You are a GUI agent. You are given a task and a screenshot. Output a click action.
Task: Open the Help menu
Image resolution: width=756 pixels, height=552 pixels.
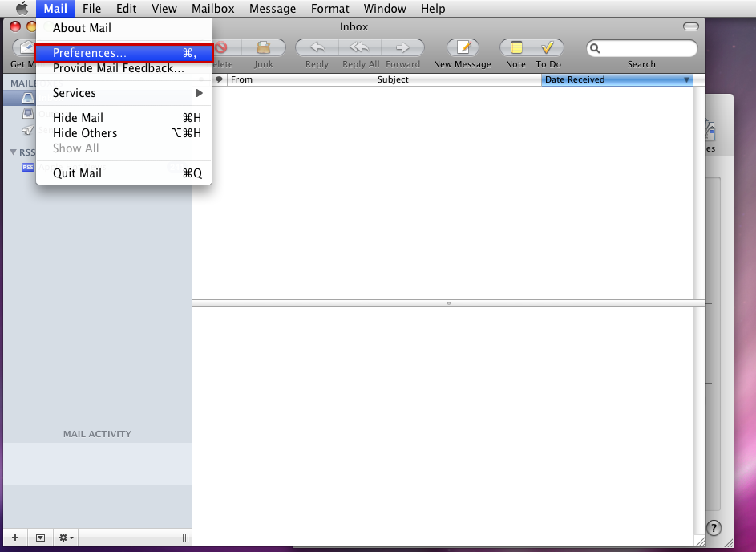[x=433, y=9]
